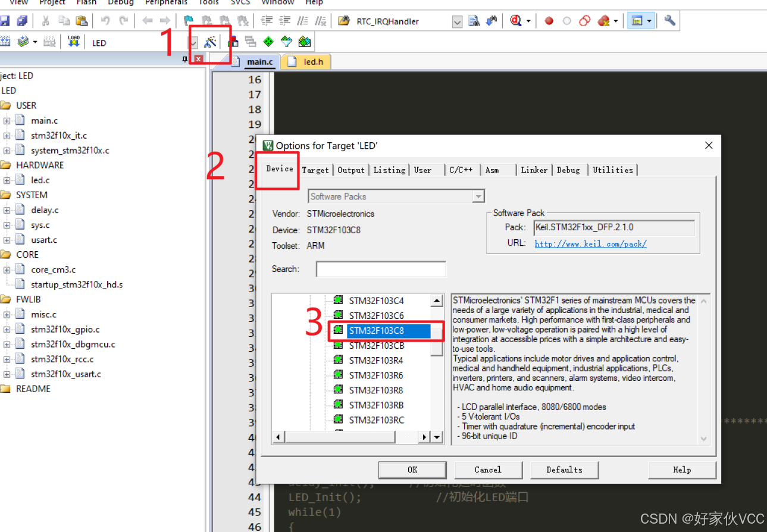Open the keil.com pack URL link
This screenshot has height=532, width=767.
point(590,243)
